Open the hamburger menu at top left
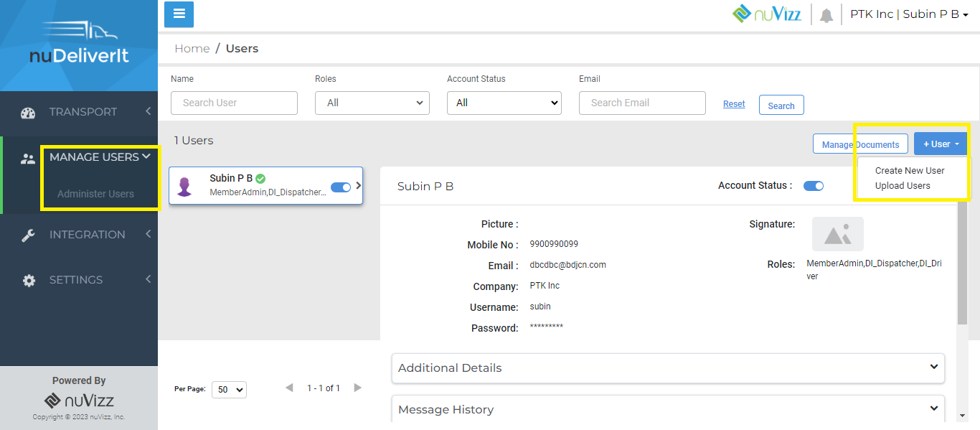 pos(179,14)
